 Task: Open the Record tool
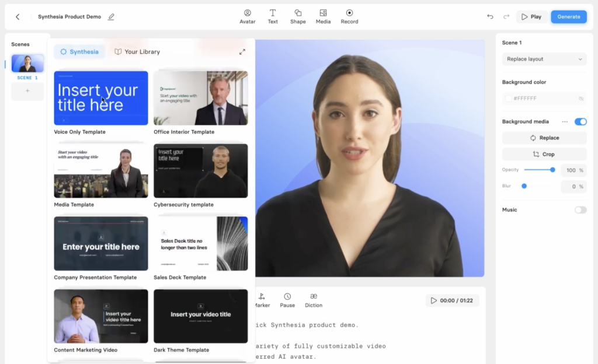[x=349, y=17]
